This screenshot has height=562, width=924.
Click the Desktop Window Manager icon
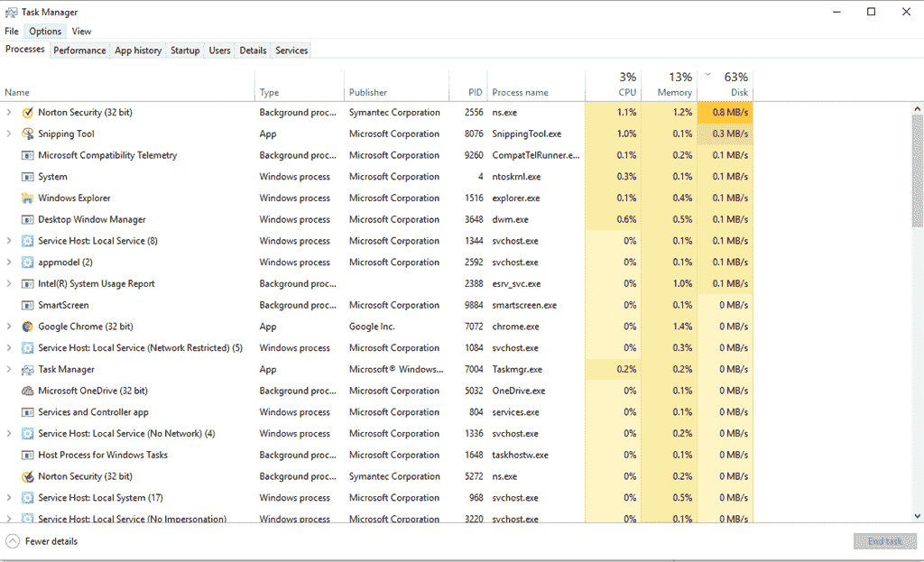[x=27, y=219]
